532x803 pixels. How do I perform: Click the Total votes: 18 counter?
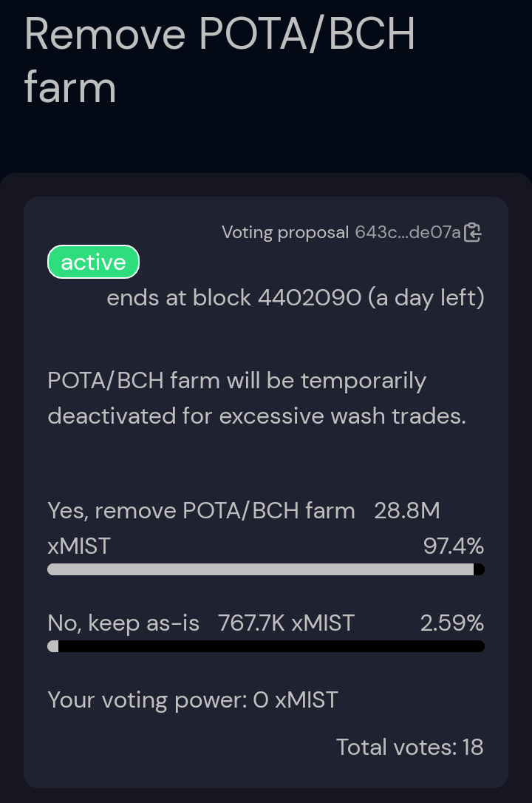coord(410,748)
